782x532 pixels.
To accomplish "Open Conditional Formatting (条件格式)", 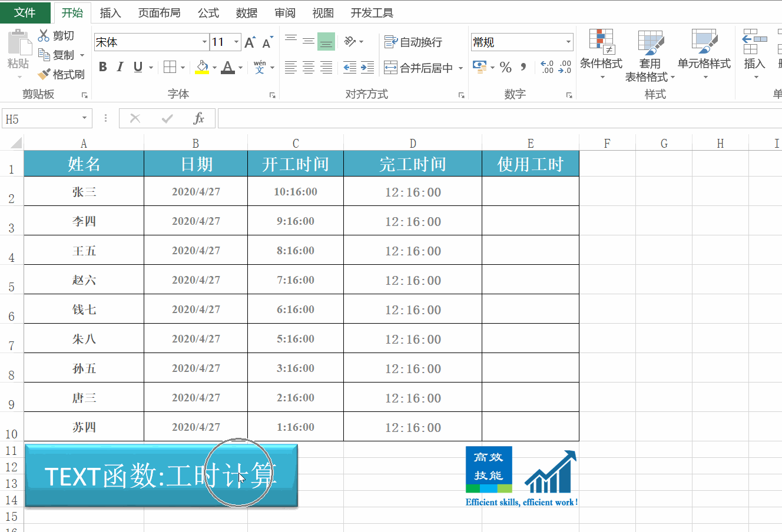I will (x=601, y=54).
